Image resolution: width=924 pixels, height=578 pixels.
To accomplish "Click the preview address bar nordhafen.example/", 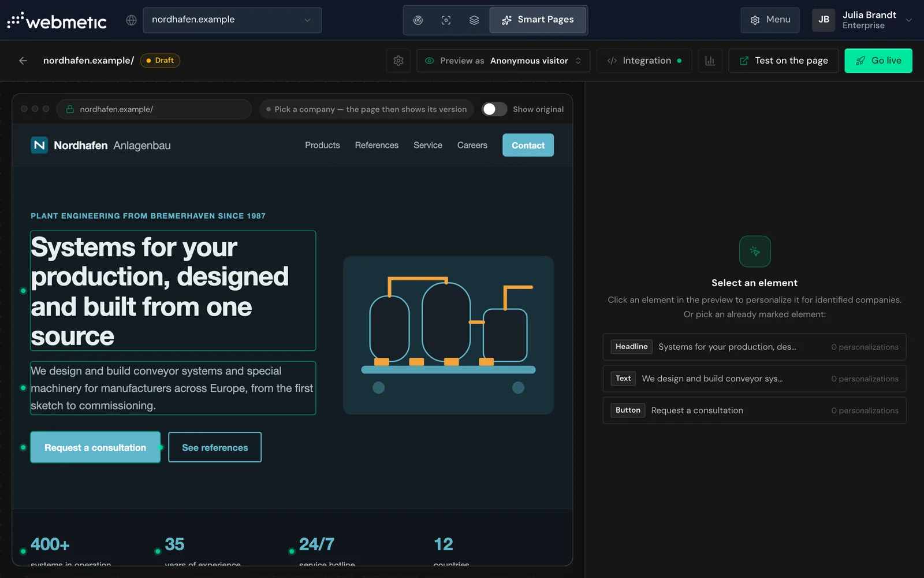I will tap(154, 109).
